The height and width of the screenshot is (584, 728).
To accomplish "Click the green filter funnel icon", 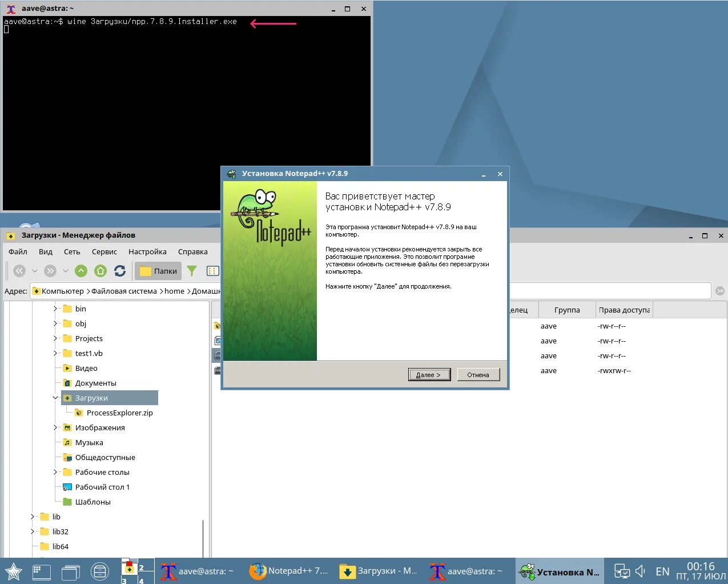I will 192,271.
